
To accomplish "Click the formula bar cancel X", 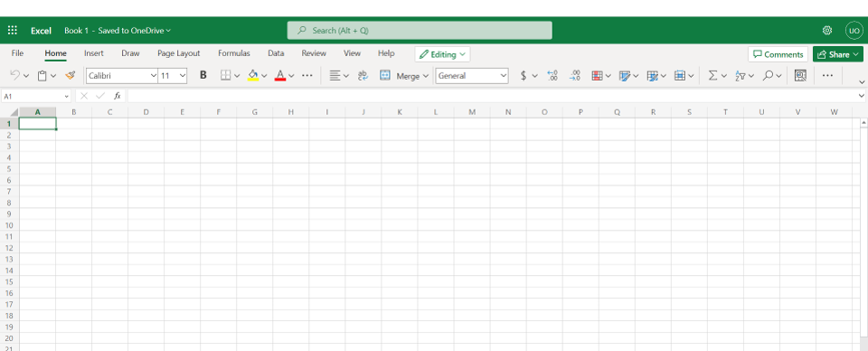I will (x=84, y=96).
